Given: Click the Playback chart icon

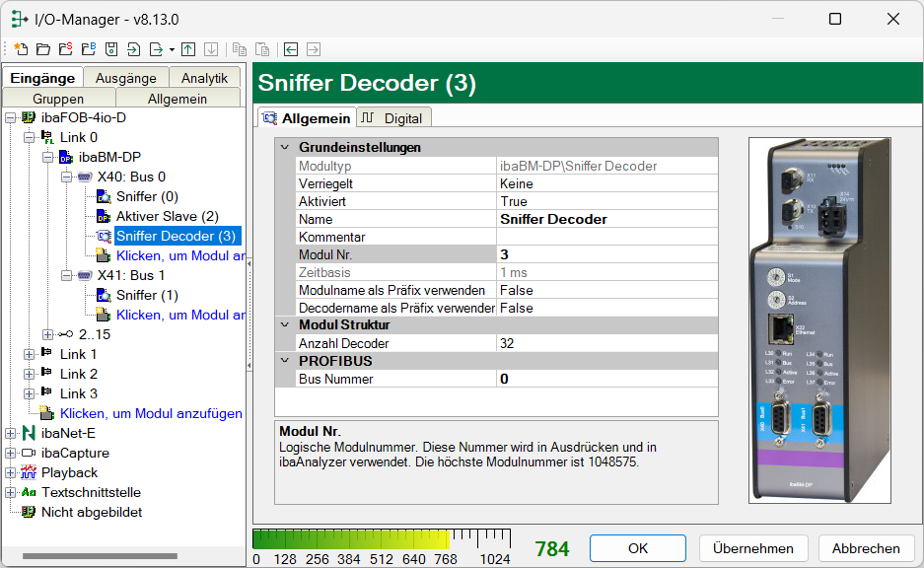Looking at the screenshot, I should [29, 472].
